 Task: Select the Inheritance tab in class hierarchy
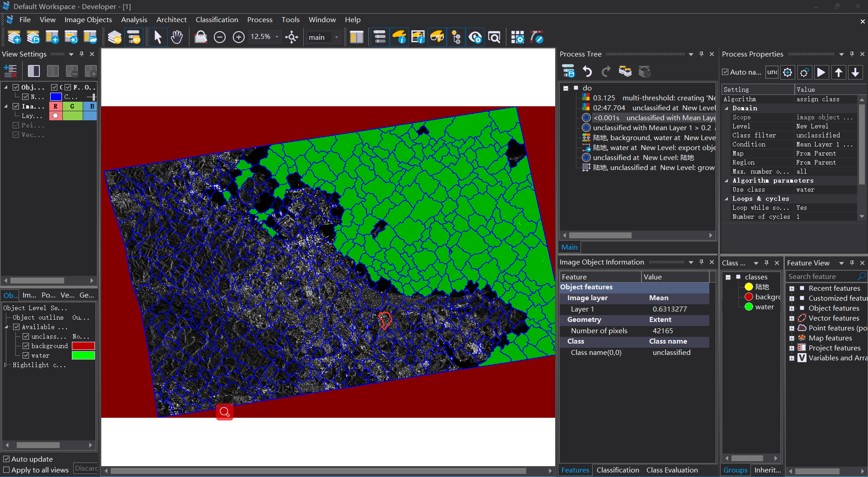pyautogui.click(x=767, y=470)
